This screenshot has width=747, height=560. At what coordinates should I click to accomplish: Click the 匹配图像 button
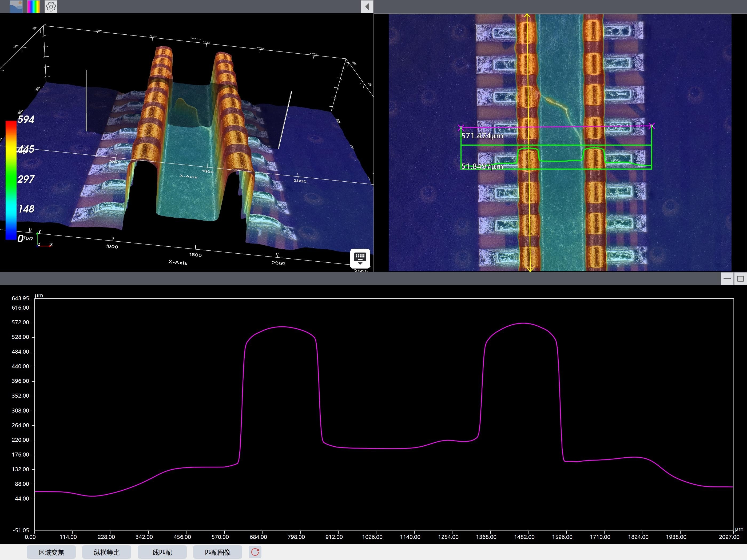click(x=217, y=552)
